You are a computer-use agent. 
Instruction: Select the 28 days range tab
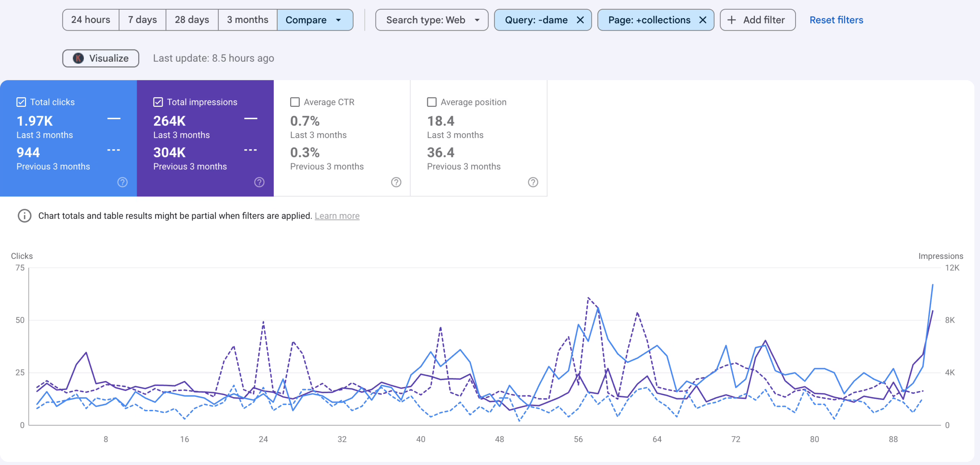(192, 20)
